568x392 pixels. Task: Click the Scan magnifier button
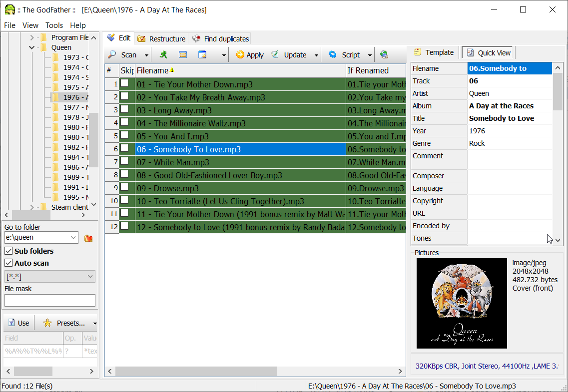pyautogui.click(x=122, y=54)
